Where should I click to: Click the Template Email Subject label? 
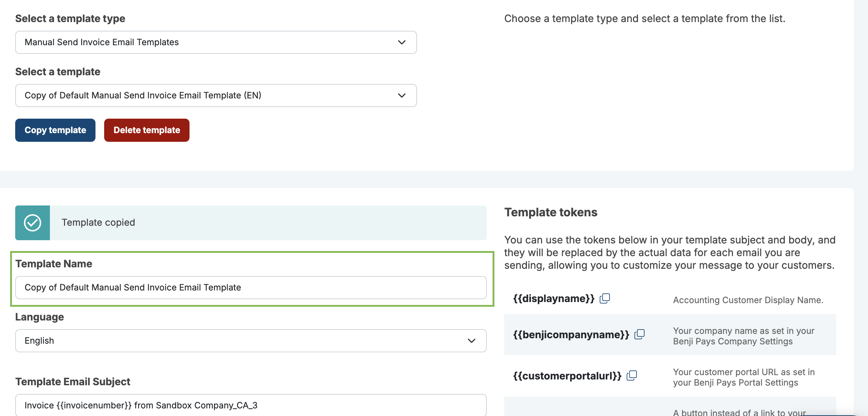point(73,382)
